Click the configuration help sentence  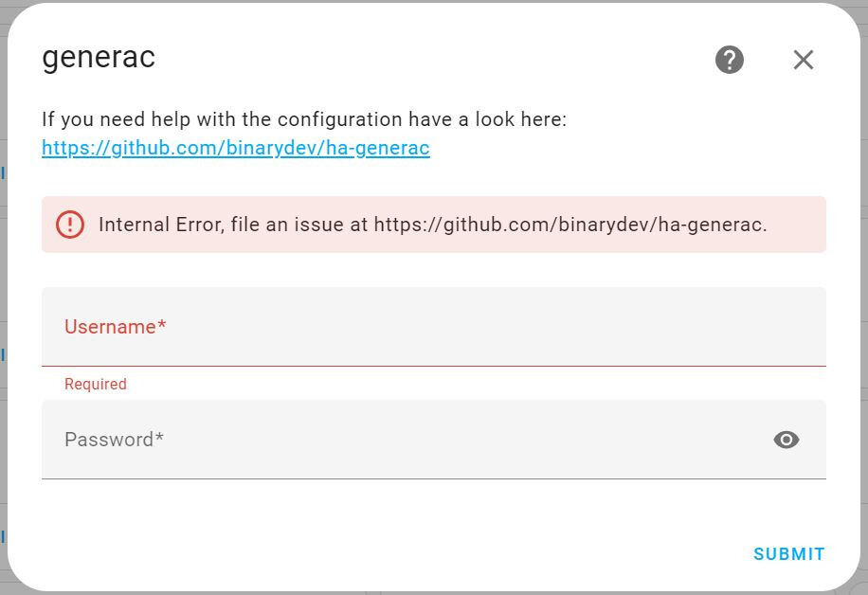pos(303,120)
